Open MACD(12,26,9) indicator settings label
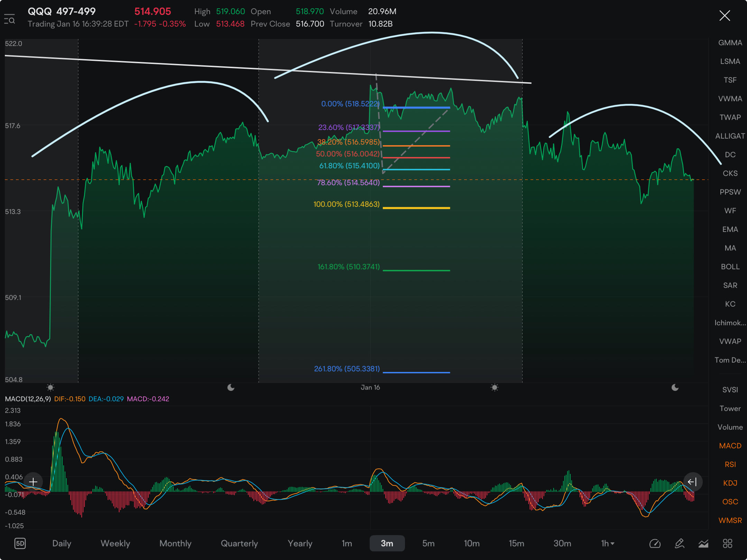This screenshot has width=747, height=560. (x=28, y=399)
